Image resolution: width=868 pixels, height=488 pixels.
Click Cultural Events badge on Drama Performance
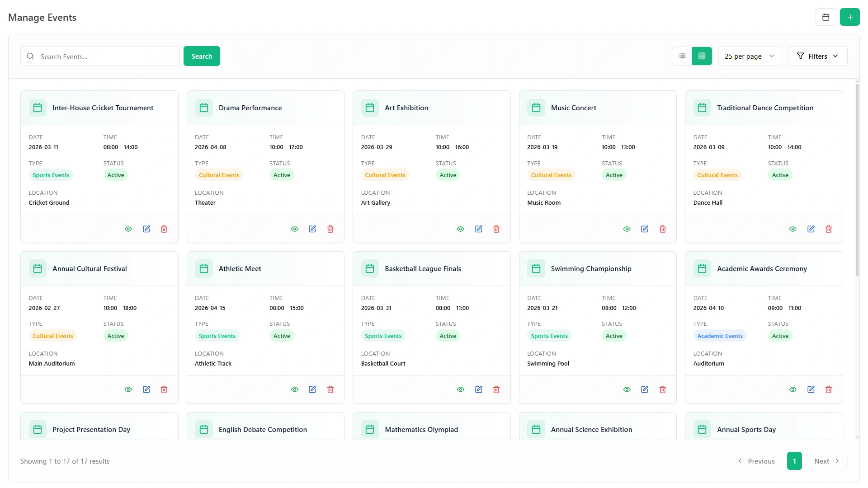pyautogui.click(x=219, y=175)
